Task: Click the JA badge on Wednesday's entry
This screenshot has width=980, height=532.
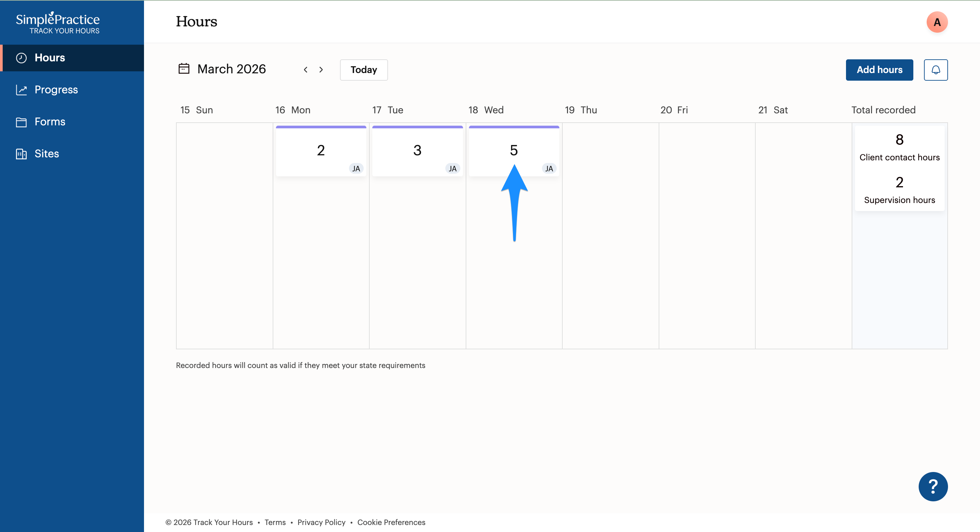Action: (x=549, y=169)
